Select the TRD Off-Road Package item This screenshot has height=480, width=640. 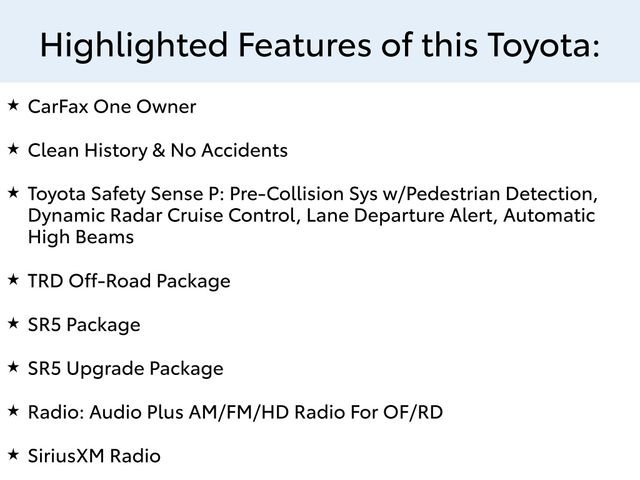pyautogui.click(x=129, y=282)
